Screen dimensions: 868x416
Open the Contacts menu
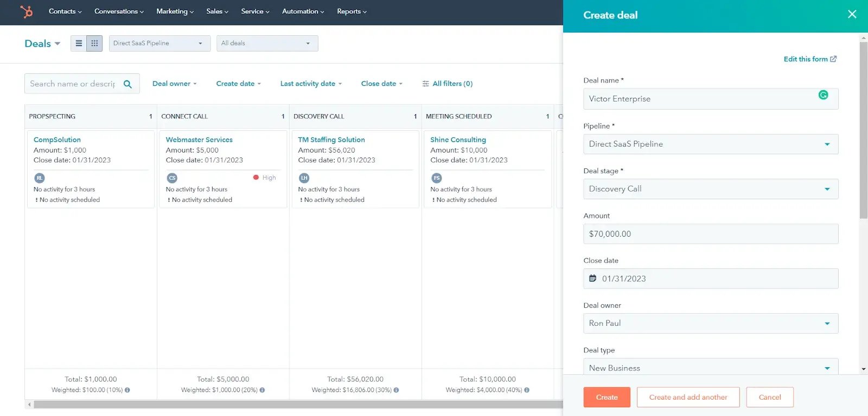[65, 11]
